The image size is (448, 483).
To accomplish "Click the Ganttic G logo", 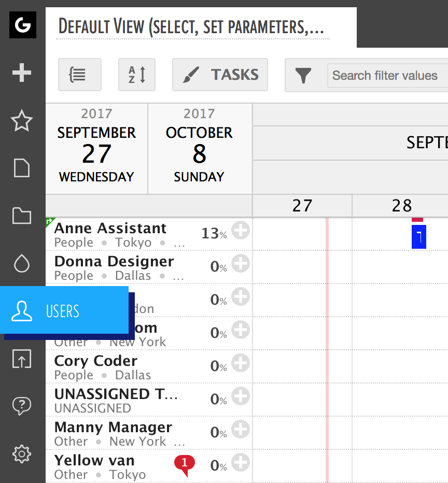I will pos(22,25).
